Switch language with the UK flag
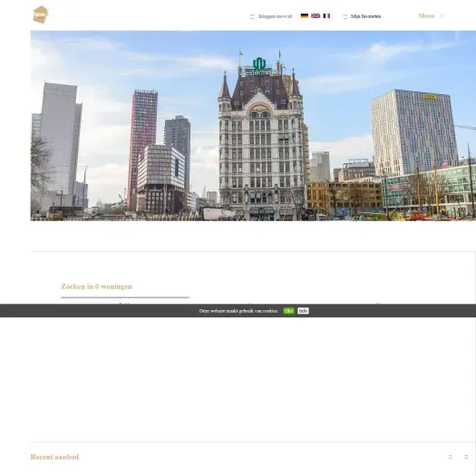Screen dimensions: 476x476 click(316, 15)
